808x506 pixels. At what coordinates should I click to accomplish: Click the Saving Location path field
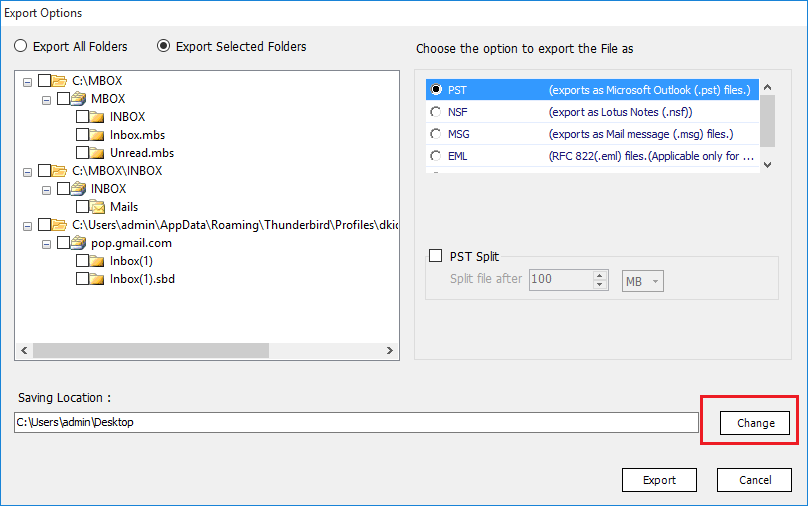coord(356,423)
